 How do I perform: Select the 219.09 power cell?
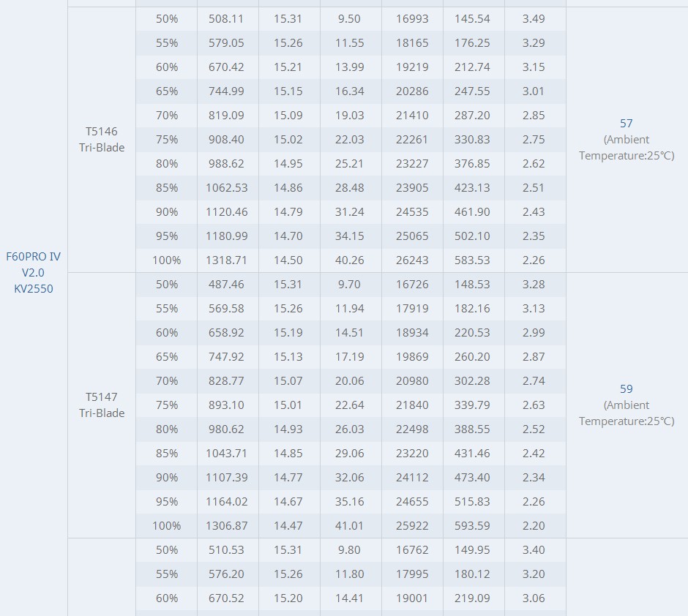[x=472, y=598]
